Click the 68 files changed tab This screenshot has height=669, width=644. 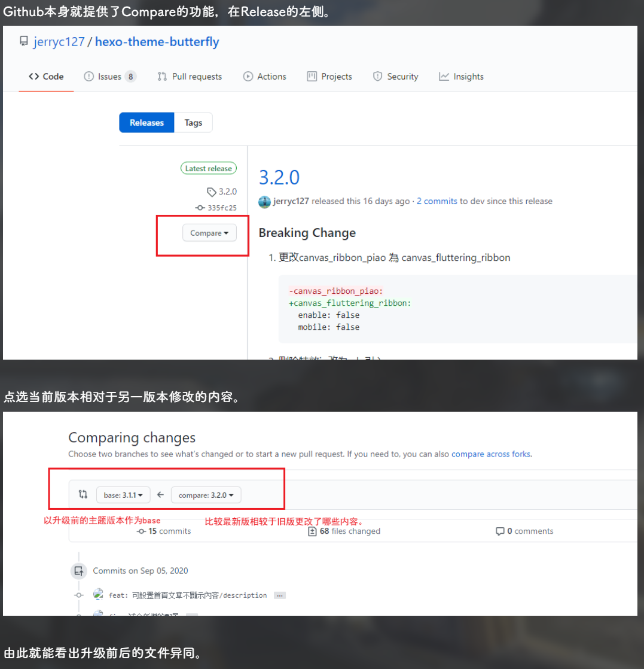coord(344,531)
